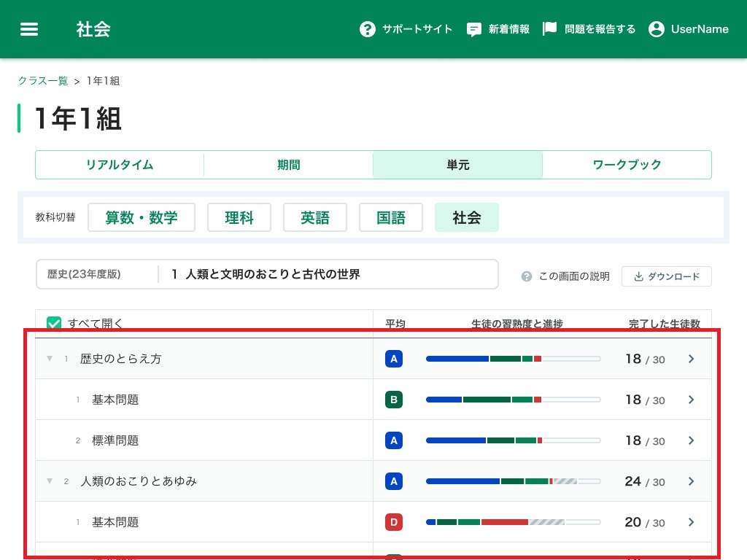Click the 社会 title in header
Image resolution: width=747 pixels, height=560 pixels.
pyautogui.click(x=93, y=29)
